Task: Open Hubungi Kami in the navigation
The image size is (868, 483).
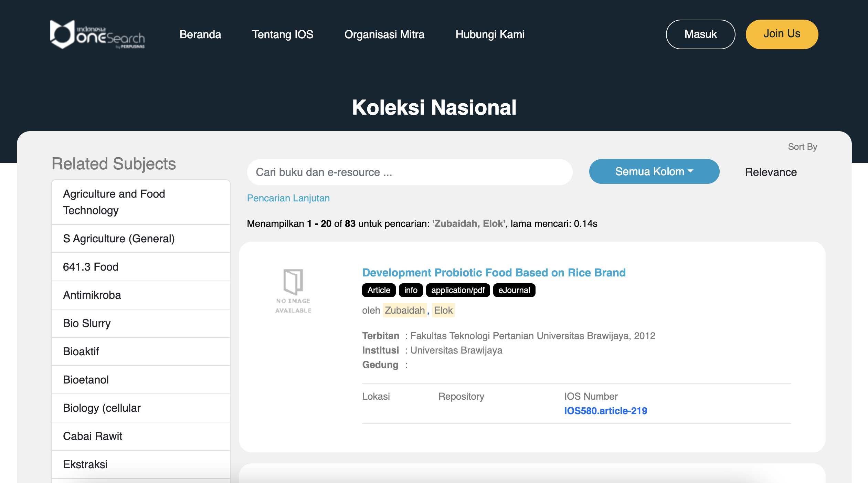Action: pyautogui.click(x=490, y=34)
